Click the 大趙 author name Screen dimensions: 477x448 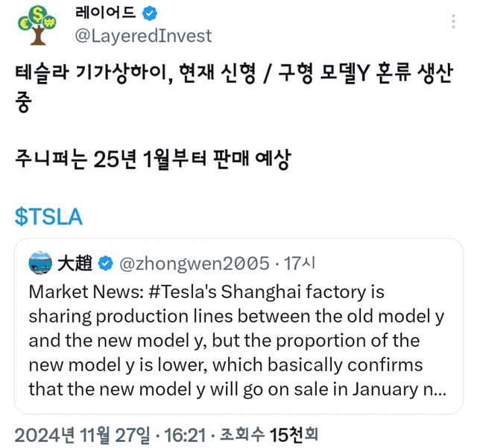click(75, 263)
